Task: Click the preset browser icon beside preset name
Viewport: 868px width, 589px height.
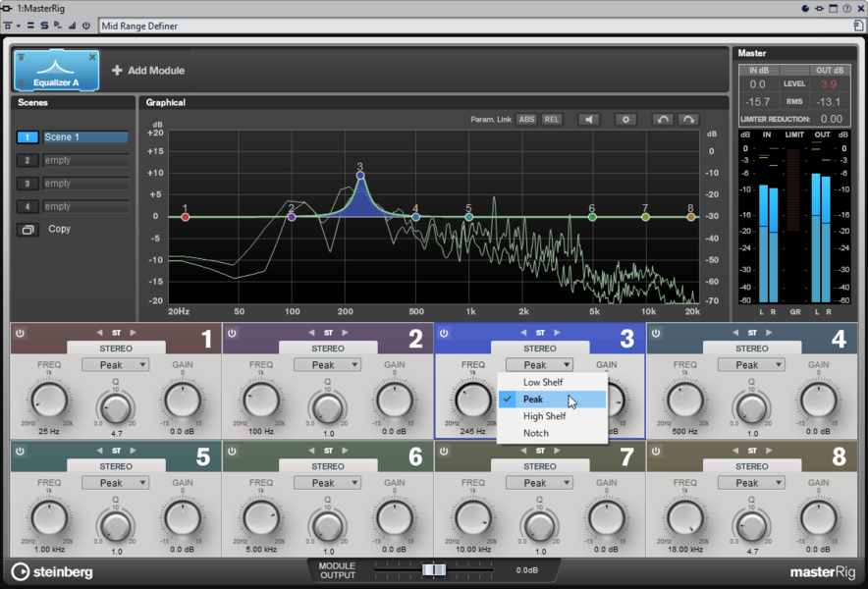Action: click(x=858, y=26)
